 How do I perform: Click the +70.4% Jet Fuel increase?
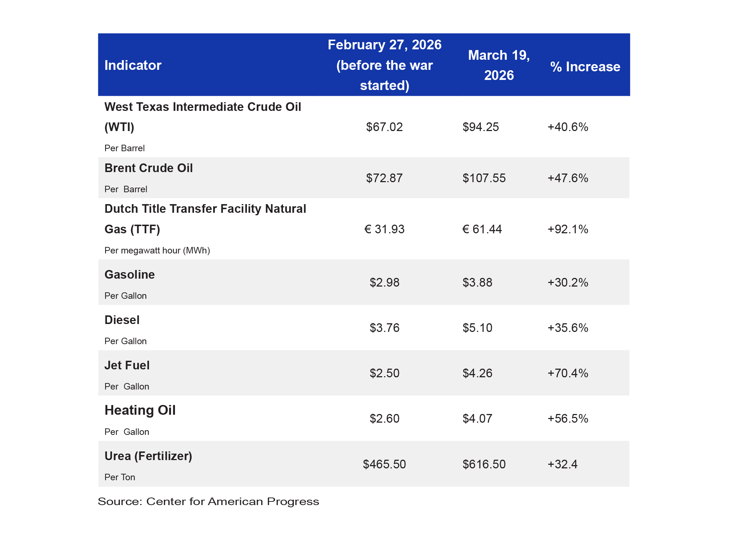(x=568, y=373)
